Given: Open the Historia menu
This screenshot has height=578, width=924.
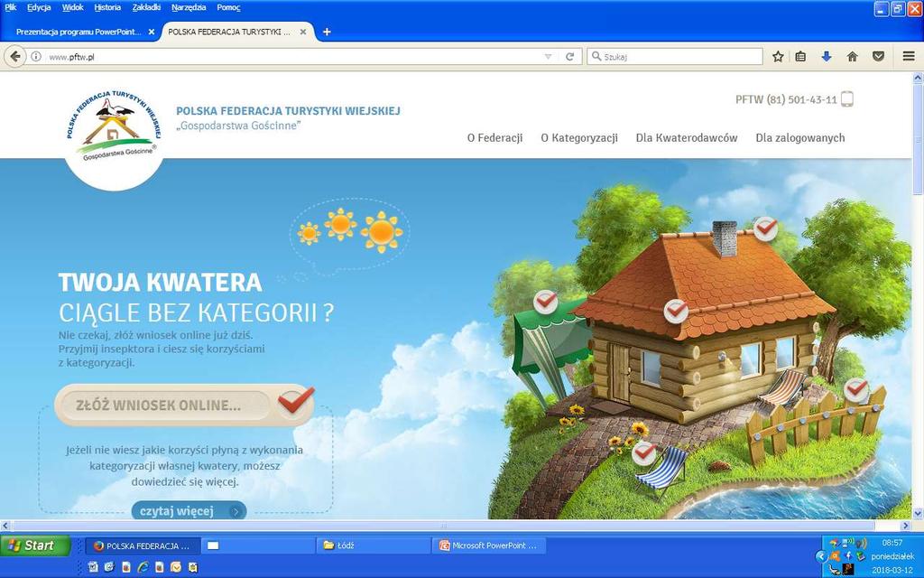Looking at the screenshot, I should pyautogui.click(x=107, y=7).
